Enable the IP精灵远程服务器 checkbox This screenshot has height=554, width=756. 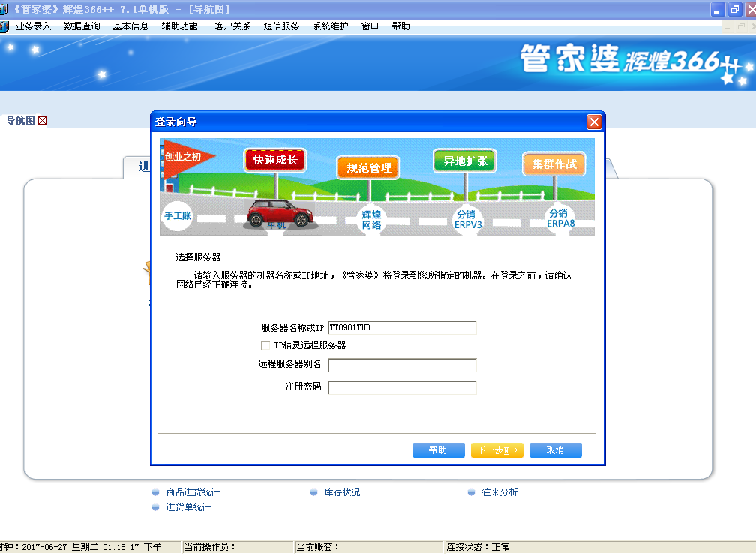coord(265,345)
